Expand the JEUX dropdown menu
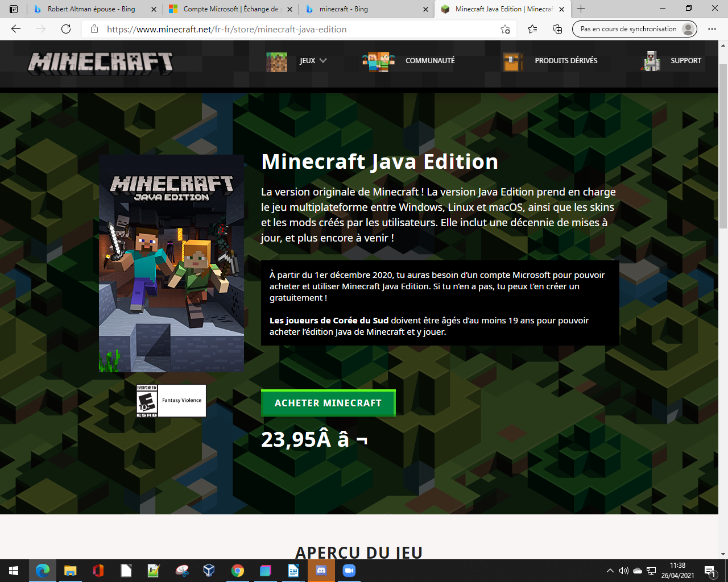The image size is (728, 582). point(313,61)
